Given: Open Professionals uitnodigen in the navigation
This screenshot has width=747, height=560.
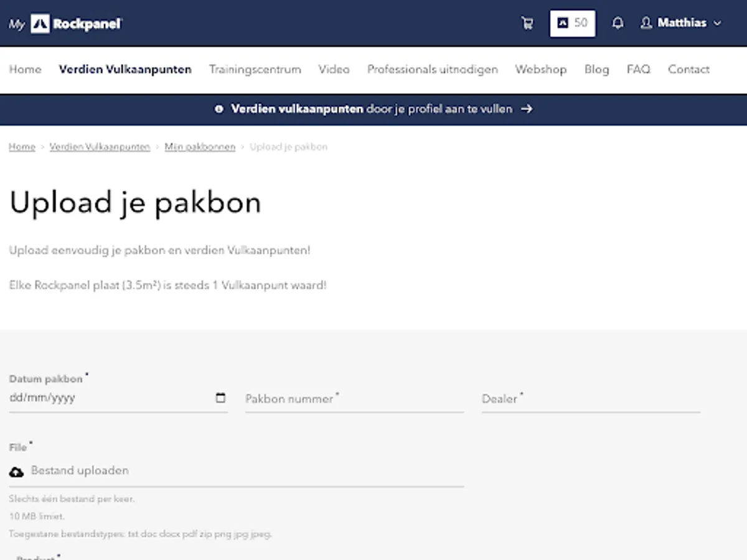Looking at the screenshot, I should pyautogui.click(x=433, y=69).
